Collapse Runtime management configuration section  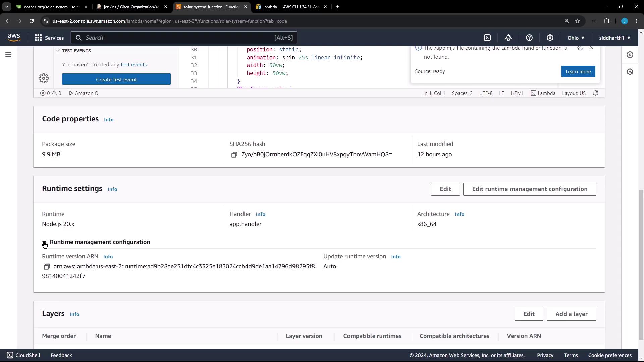(x=44, y=242)
